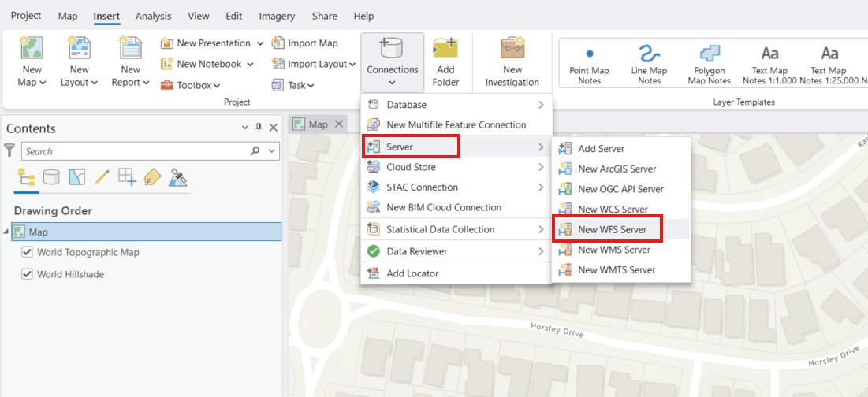Switch to the View ribbon tab
The height and width of the screenshot is (397, 868).
pyautogui.click(x=198, y=16)
